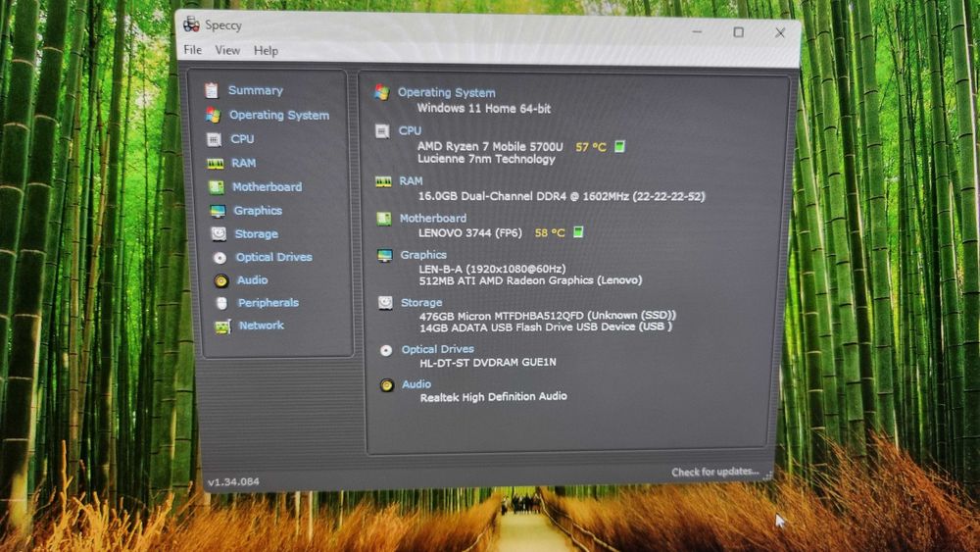This screenshot has height=552, width=980.
Task: Click 14GB ADATA USB Flash Drive text
Action: [546, 326]
